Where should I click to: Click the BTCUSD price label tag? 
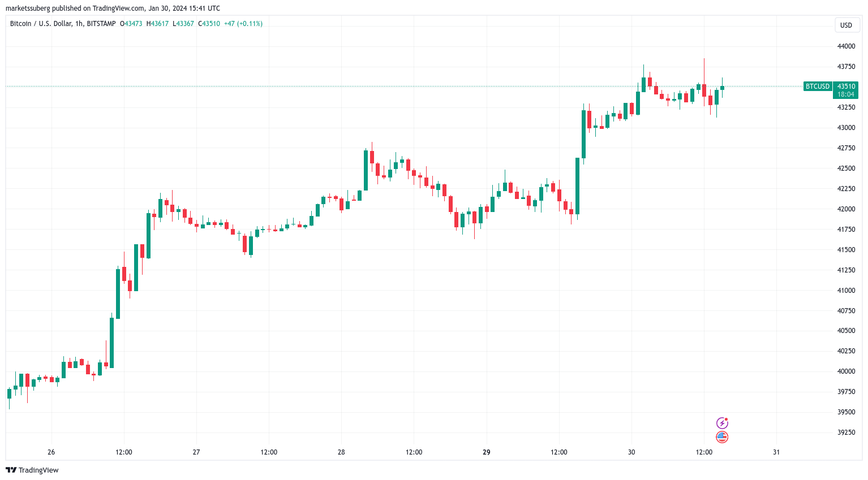818,87
